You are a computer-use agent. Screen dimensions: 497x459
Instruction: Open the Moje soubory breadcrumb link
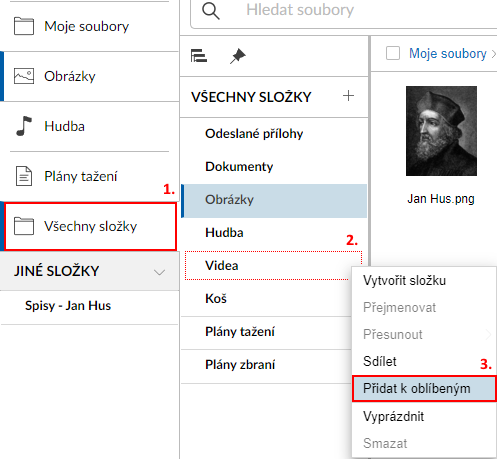(448, 54)
